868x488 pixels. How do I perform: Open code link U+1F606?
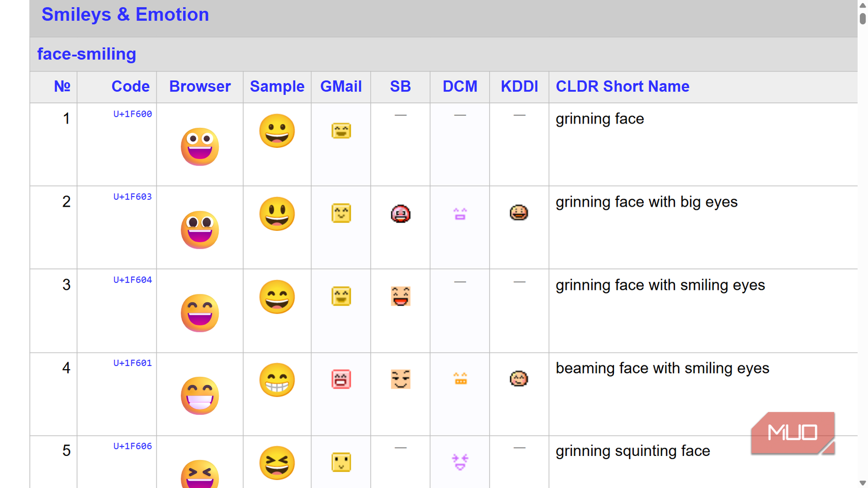coord(133,446)
